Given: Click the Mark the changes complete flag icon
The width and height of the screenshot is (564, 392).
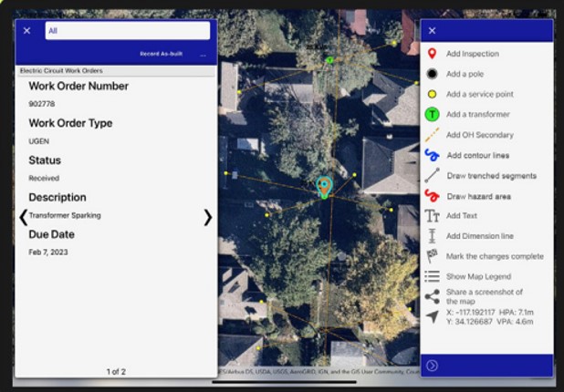Looking at the screenshot, I should click(432, 256).
